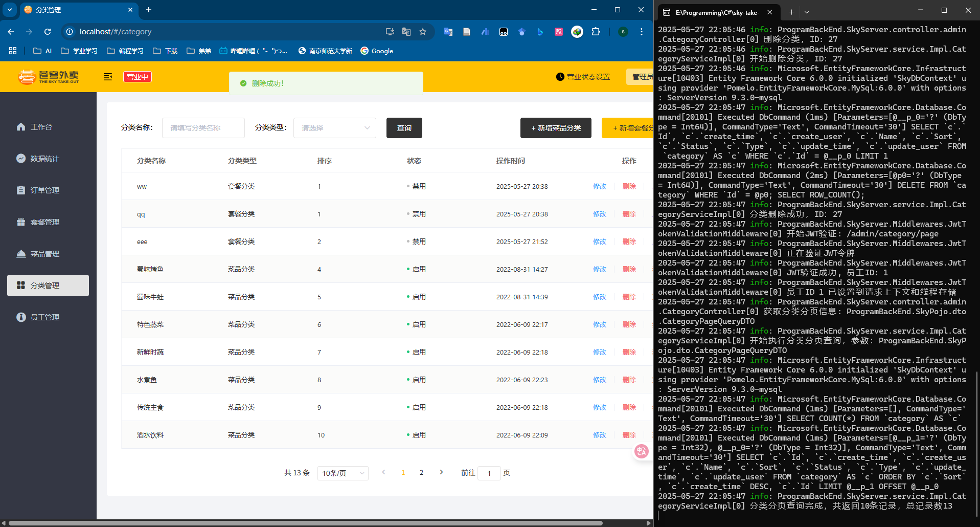Open the 10条/页 page size dropdown
980x527 pixels.
tap(343, 473)
